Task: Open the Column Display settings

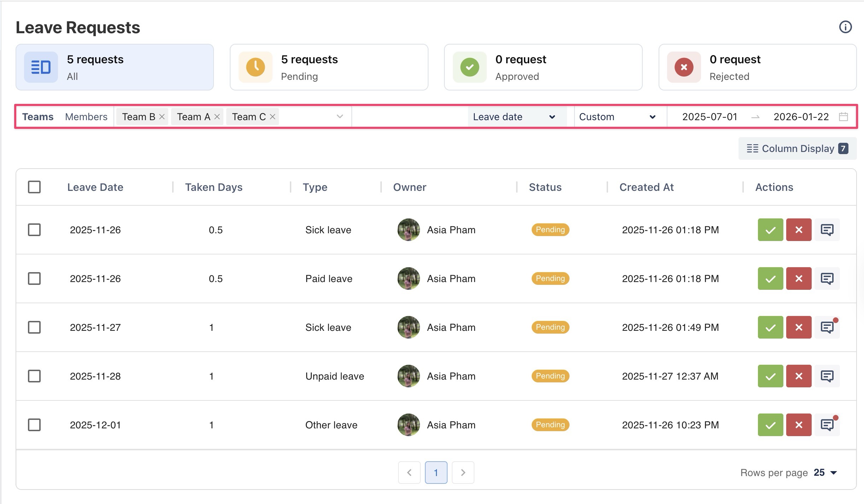Action: pos(797,148)
